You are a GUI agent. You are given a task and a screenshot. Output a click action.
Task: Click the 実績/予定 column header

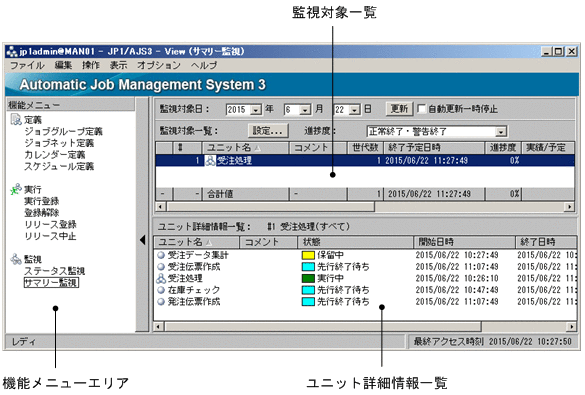pos(547,147)
